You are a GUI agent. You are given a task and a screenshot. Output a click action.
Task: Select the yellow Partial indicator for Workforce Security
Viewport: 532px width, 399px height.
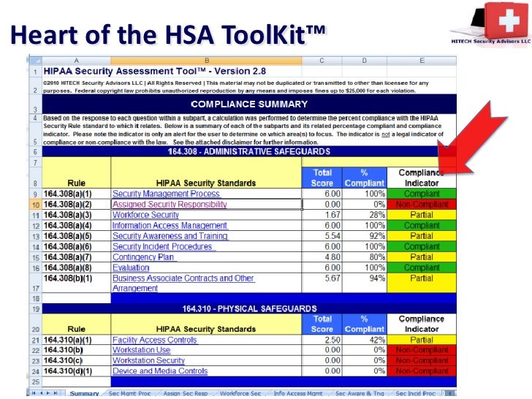(422, 215)
